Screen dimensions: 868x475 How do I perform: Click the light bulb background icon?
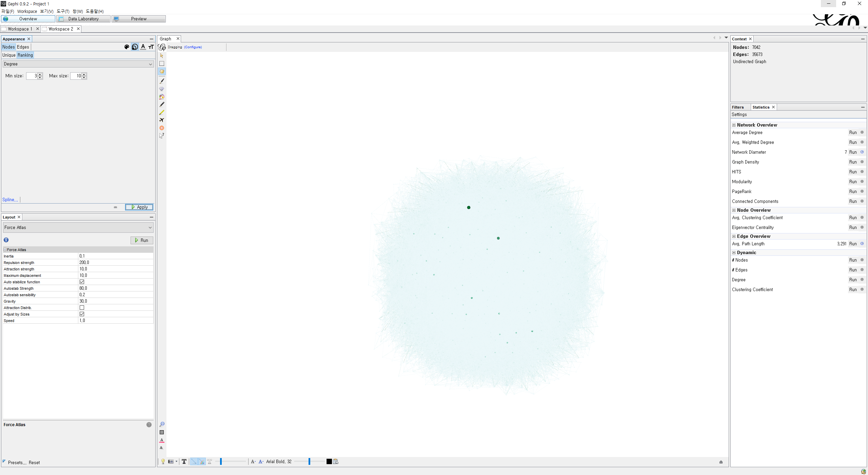click(163, 461)
